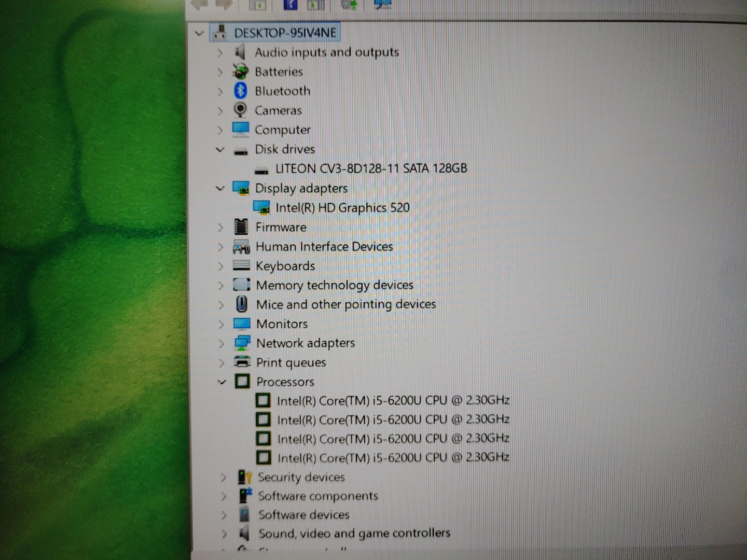This screenshot has width=747, height=560.
Task: Collapse the Disk drives category
Action: tap(220, 149)
